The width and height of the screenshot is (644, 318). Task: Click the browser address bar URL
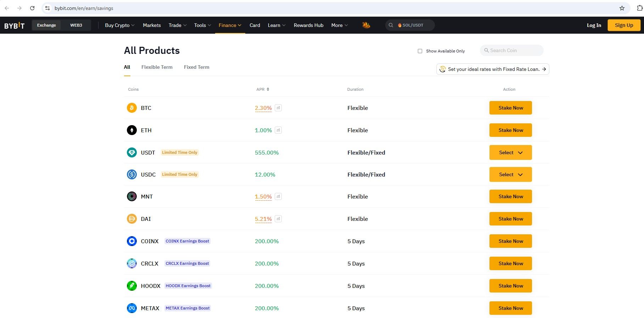84,8
